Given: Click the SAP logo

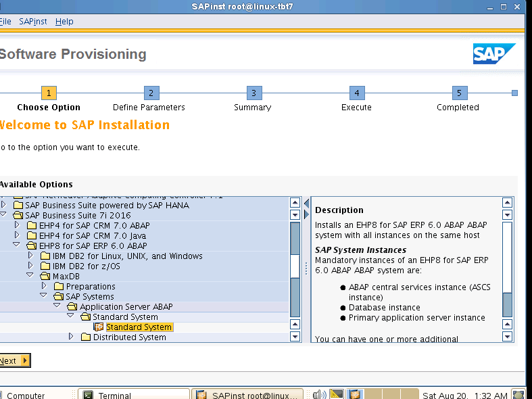Looking at the screenshot, I should 494,53.
